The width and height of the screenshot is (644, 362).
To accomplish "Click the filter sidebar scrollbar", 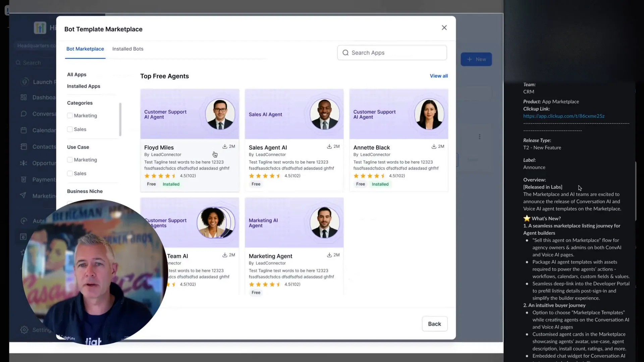I will (x=120, y=120).
